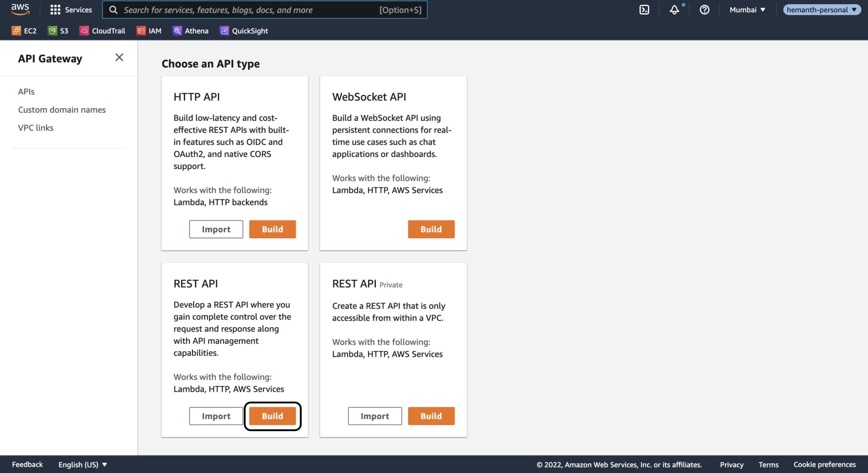This screenshot has width=868, height=473.
Task: Open the QuickSight service shortcut
Action: point(244,31)
